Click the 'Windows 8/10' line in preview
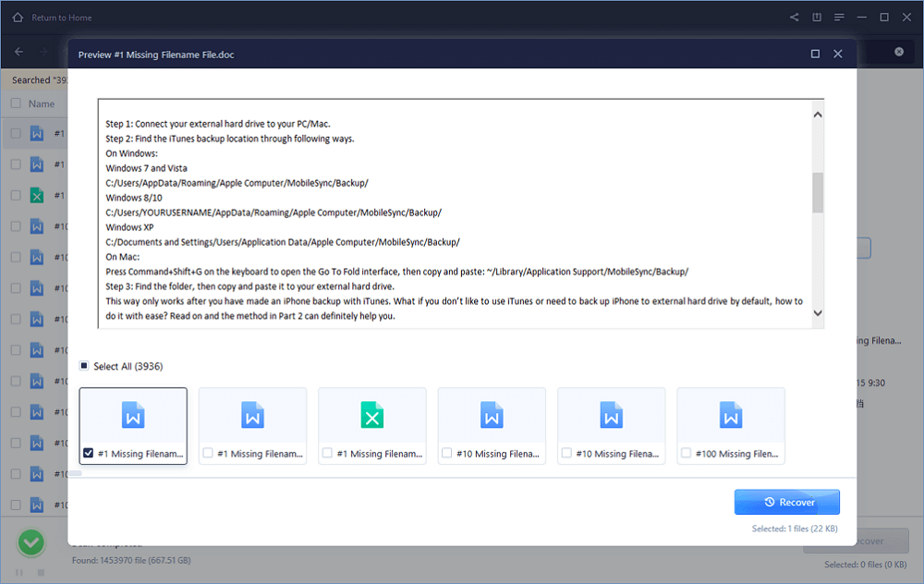 pyautogui.click(x=134, y=198)
